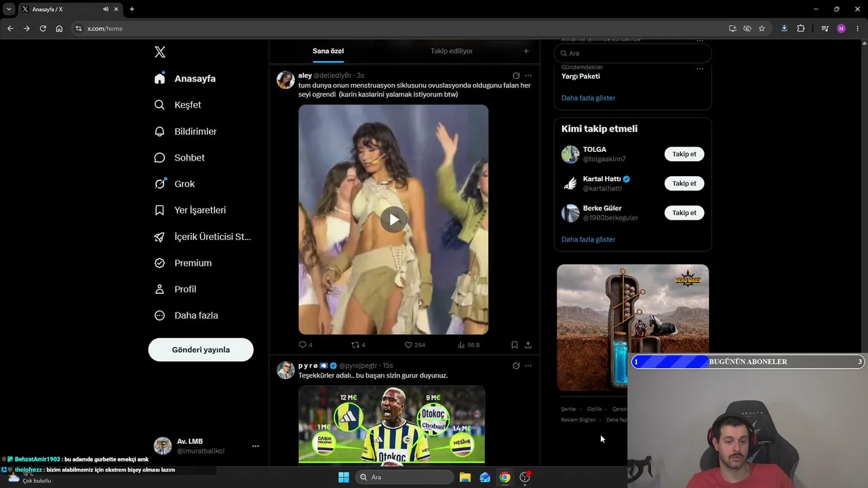This screenshot has width=868, height=488.
Task: Follow Berke Güler with Takip et
Action: pos(684,213)
